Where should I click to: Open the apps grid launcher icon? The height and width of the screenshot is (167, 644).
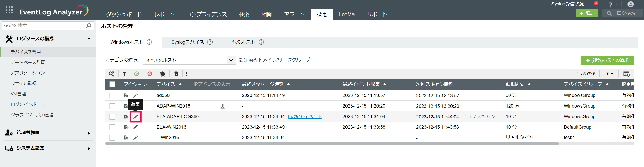tap(9, 10)
